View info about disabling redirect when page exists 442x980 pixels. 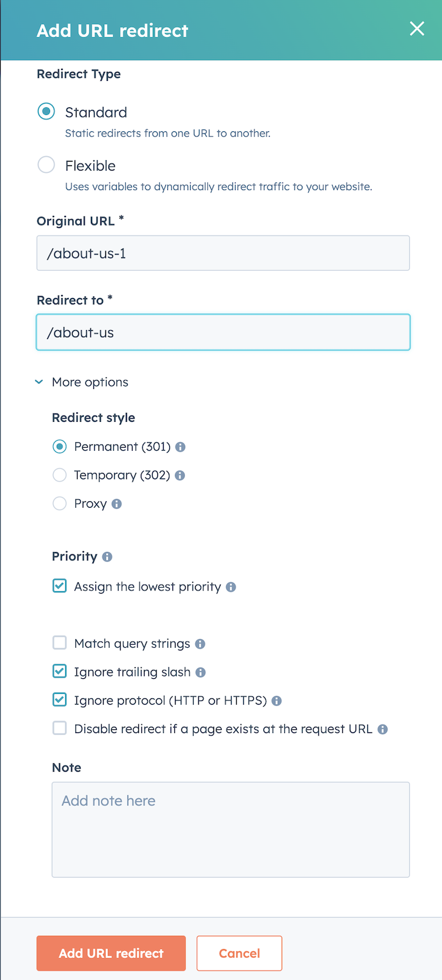pyautogui.click(x=382, y=729)
